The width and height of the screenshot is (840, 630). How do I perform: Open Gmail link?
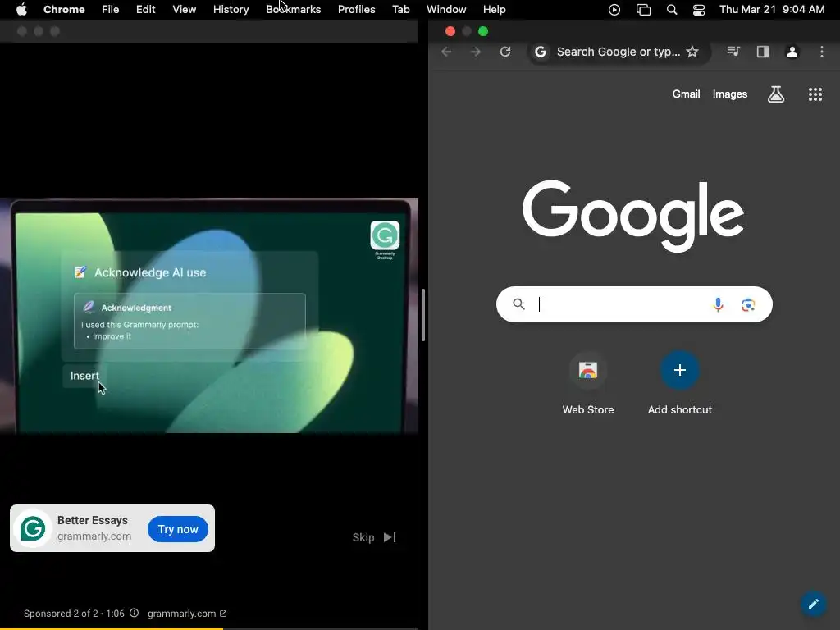pyautogui.click(x=687, y=94)
